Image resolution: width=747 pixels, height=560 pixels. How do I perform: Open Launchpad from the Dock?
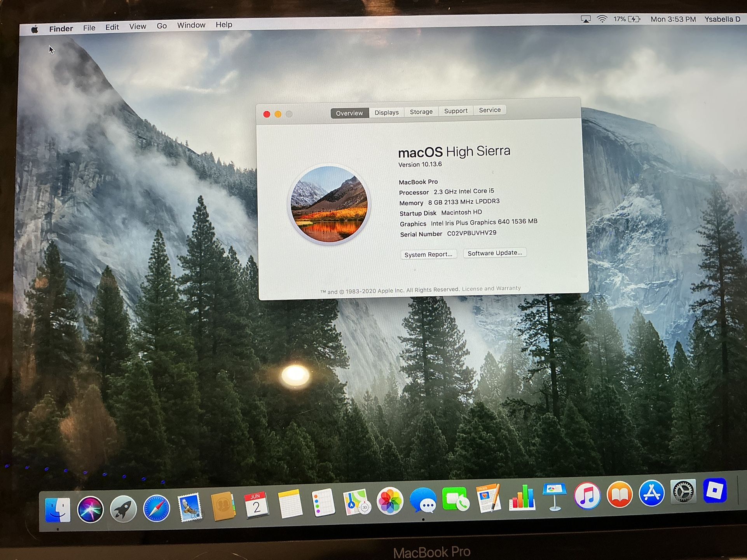[123, 509]
